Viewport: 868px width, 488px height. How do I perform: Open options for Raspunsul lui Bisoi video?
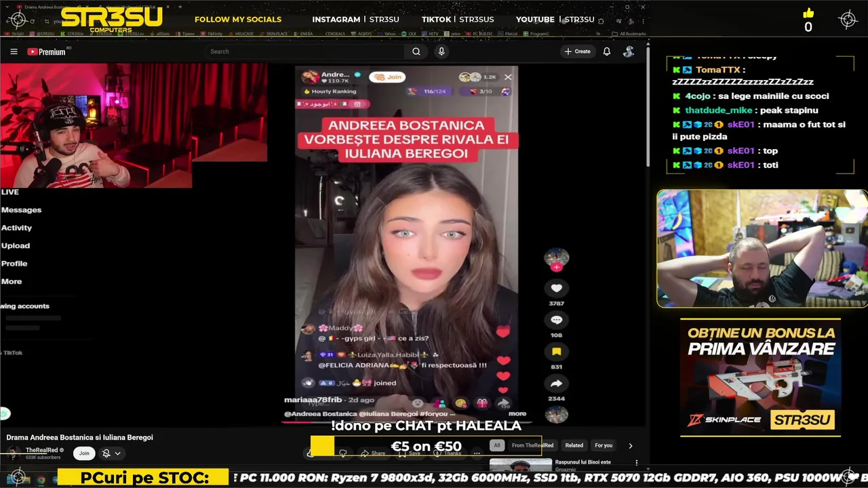[636, 462]
